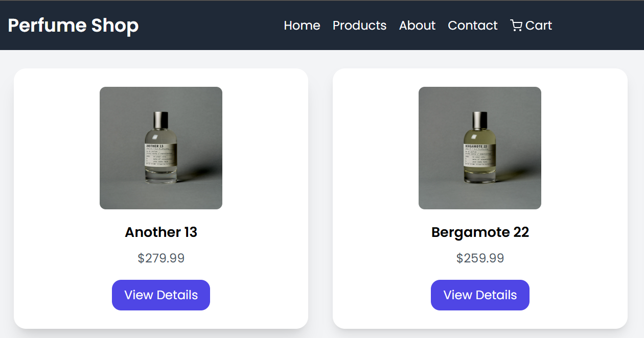Open the Products navigation link

click(359, 25)
